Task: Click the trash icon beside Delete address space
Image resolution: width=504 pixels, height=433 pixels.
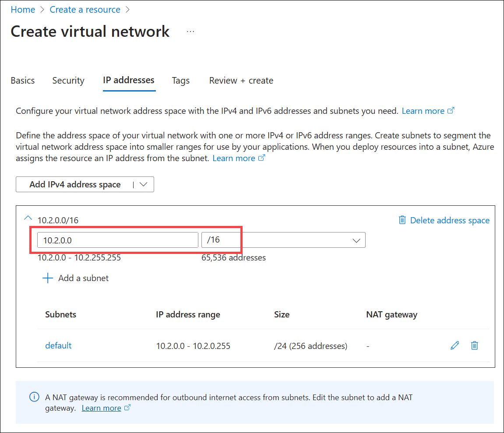Action: 402,220
